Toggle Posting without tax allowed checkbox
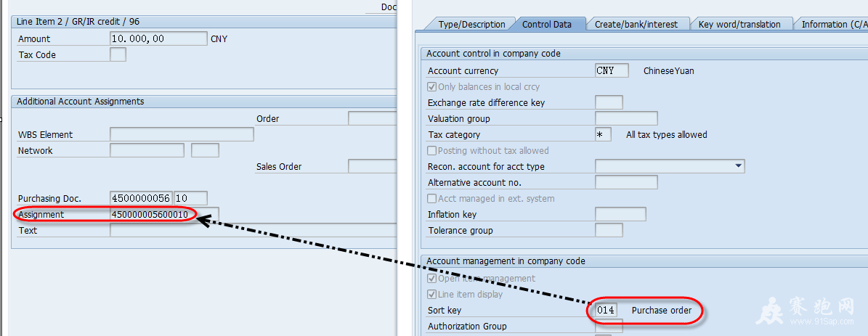 click(431, 150)
